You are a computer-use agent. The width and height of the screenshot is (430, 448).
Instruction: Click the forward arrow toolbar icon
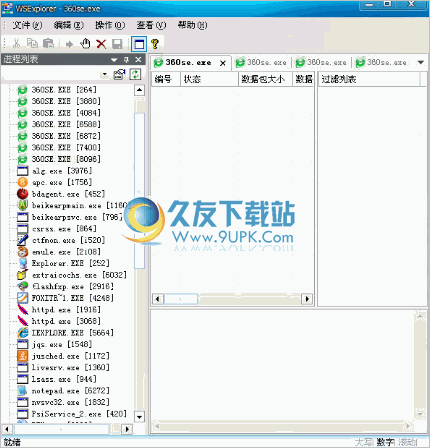(x=69, y=44)
